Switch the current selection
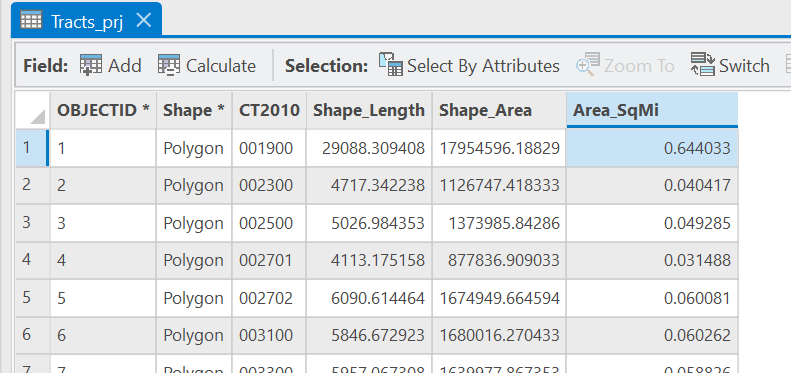The image size is (791, 373). pos(730,66)
